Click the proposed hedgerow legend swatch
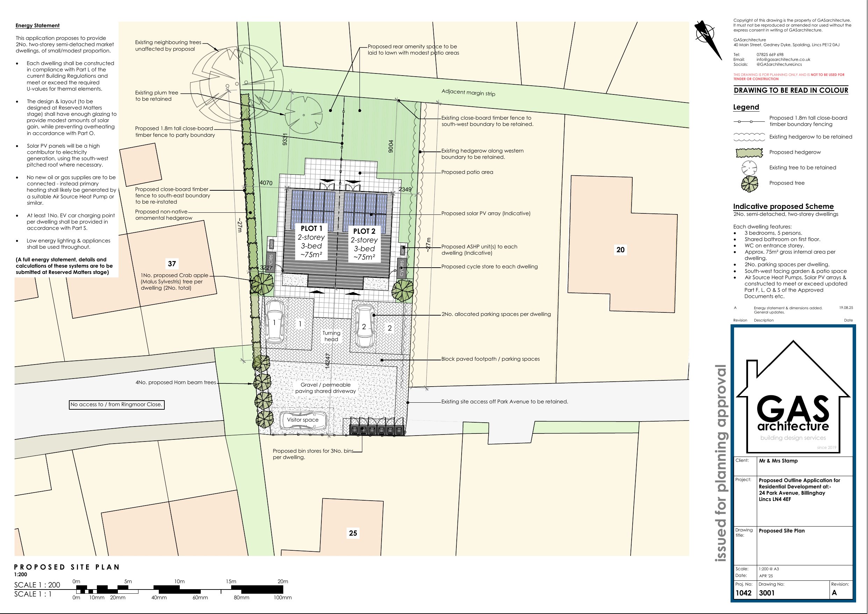The width and height of the screenshot is (868, 614). [x=749, y=153]
